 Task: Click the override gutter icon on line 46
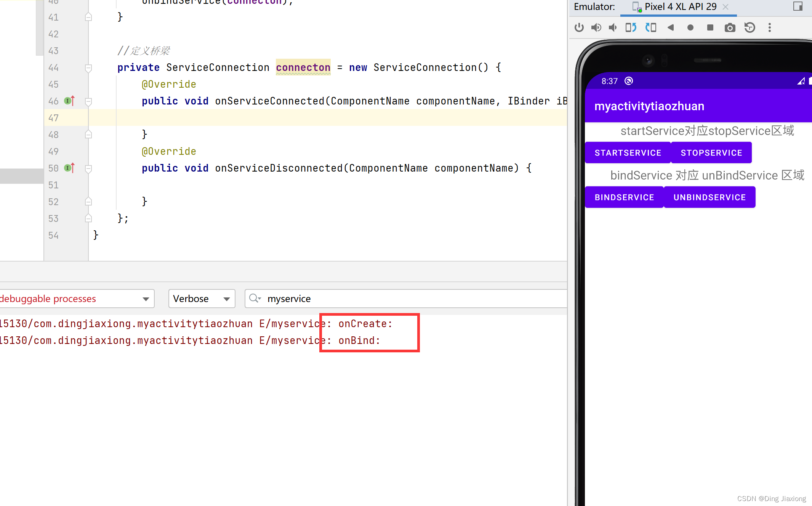pyautogui.click(x=69, y=101)
